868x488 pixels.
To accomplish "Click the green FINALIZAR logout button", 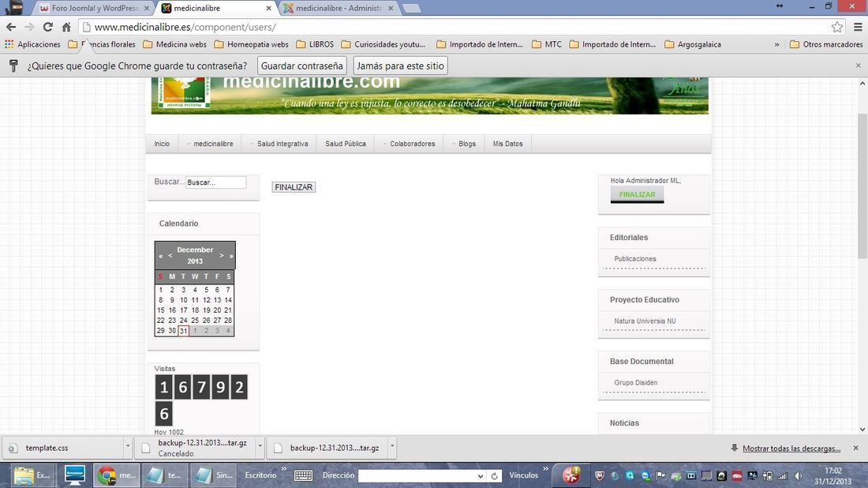I will [637, 194].
